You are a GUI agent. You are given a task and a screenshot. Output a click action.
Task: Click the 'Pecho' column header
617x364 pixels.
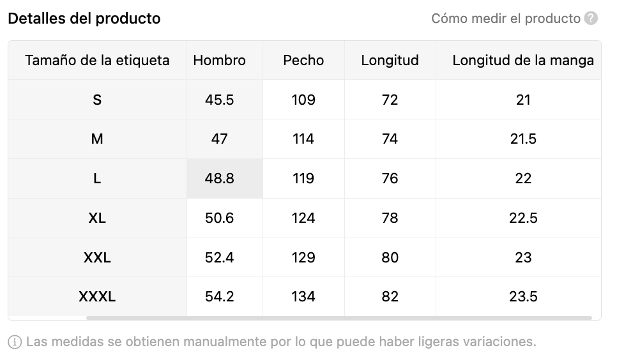(303, 61)
